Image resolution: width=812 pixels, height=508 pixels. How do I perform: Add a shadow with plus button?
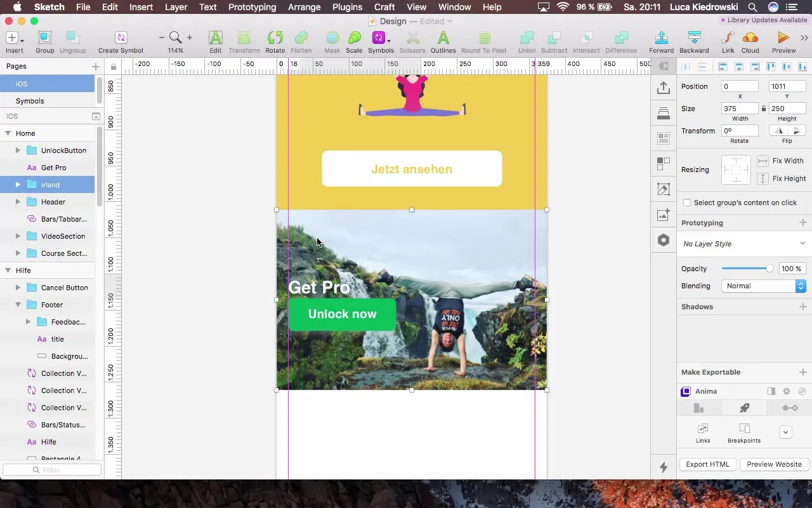tap(802, 307)
